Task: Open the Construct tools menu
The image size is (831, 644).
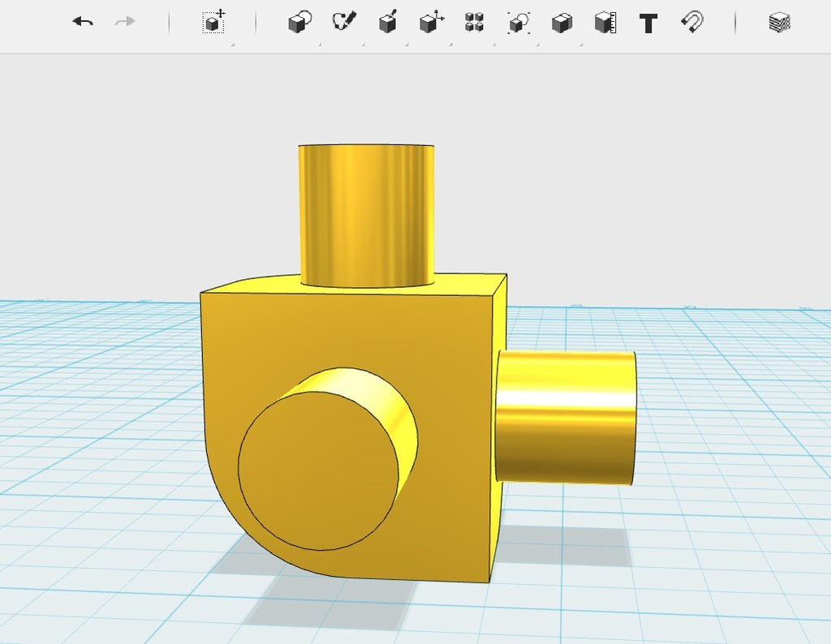Action: point(389,22)
